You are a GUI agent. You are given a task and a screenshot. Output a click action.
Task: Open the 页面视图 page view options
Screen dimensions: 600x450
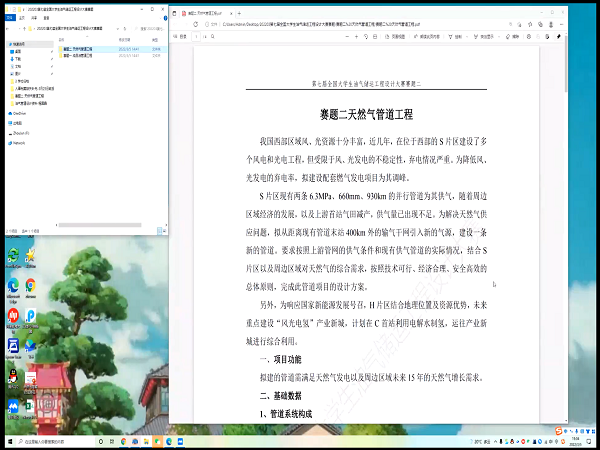pos(395,37)
